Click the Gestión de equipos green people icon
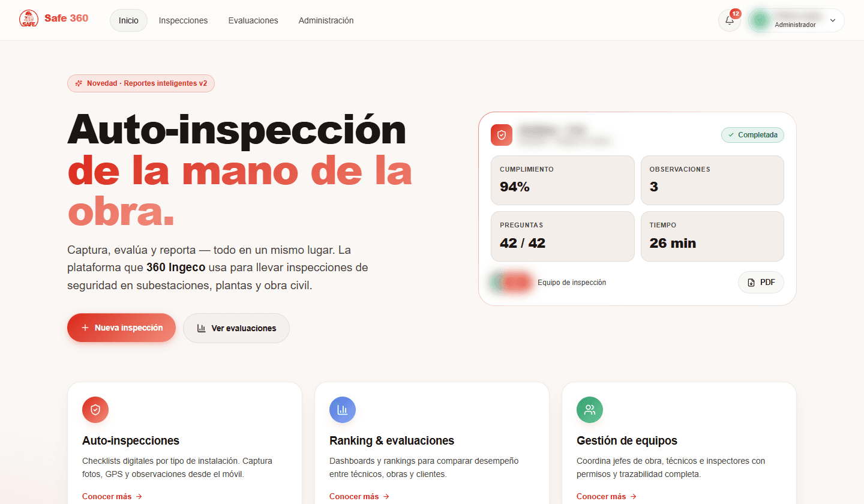The image size is (864, 504). tap(590, 410)
